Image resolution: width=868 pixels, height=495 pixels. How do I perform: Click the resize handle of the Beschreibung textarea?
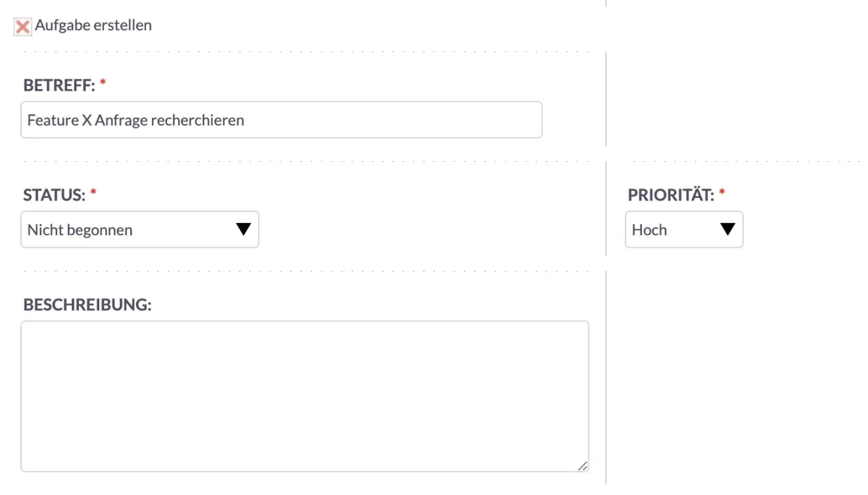[583, 466]
